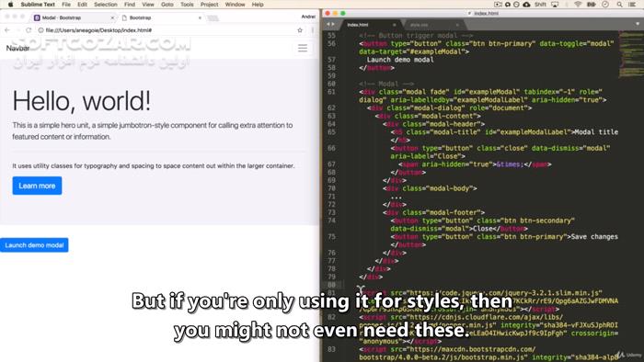Click the Learn more button
Screen dimensions: 644x362
pos(37,186)
